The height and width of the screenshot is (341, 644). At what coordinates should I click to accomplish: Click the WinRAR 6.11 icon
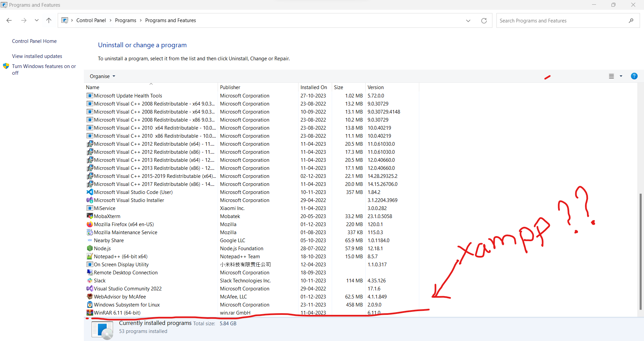pos(90,313)
